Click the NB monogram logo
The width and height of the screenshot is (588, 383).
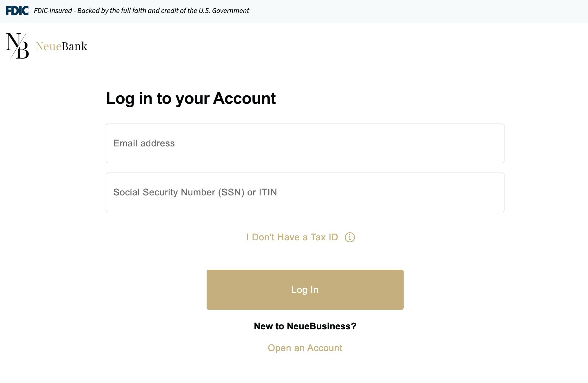point(17,46)
